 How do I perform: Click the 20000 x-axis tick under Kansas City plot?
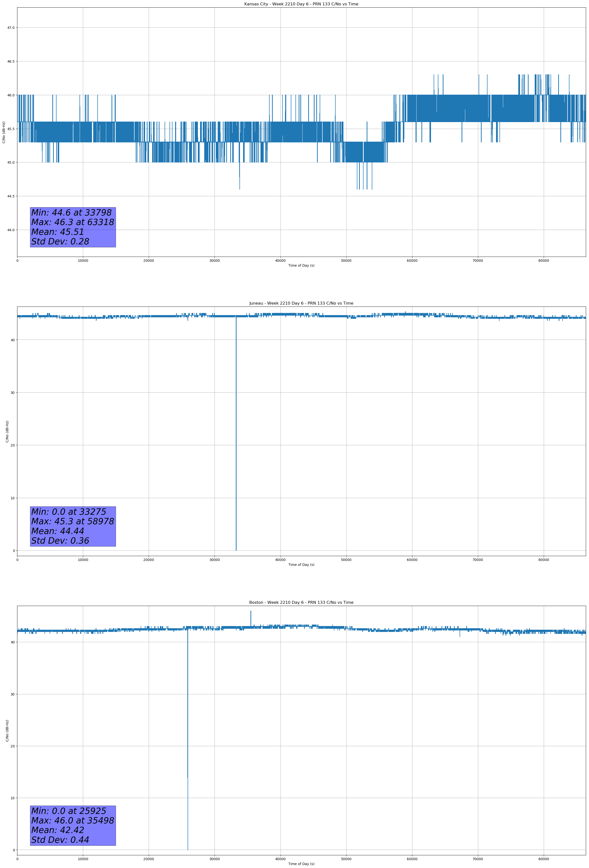click(x=149, y=261)
